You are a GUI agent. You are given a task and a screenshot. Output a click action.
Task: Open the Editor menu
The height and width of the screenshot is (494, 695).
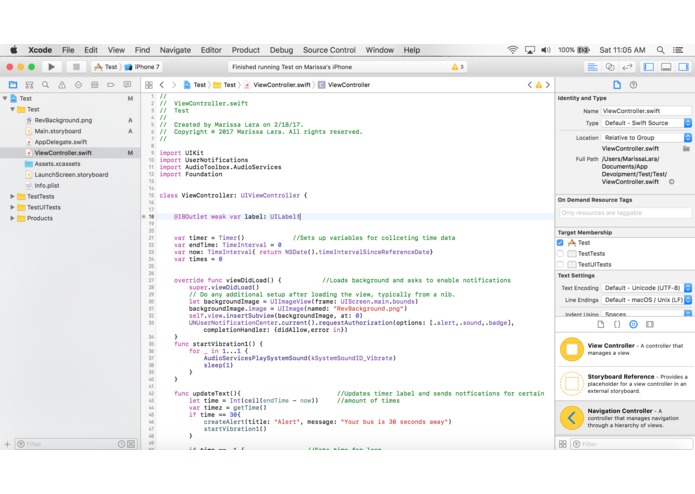point(211,50)
